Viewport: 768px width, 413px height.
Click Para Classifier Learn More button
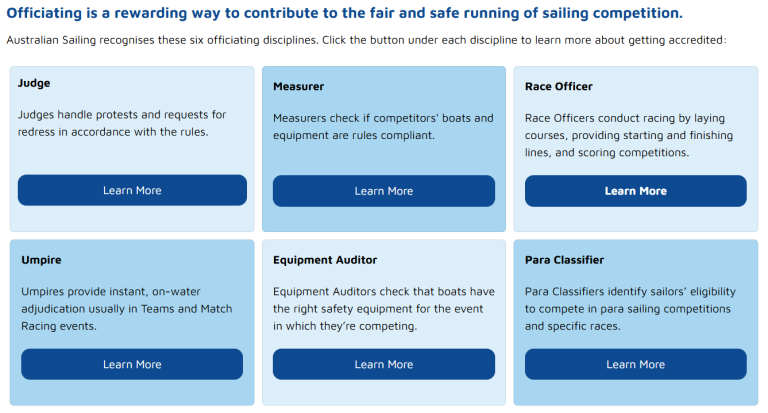635,364
